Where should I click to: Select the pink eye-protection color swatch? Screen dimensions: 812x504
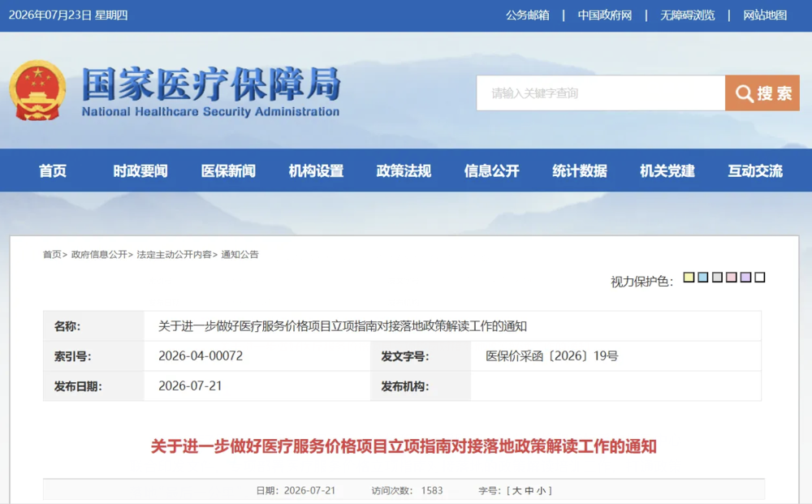pyautogui.click(x=732, y=278)
